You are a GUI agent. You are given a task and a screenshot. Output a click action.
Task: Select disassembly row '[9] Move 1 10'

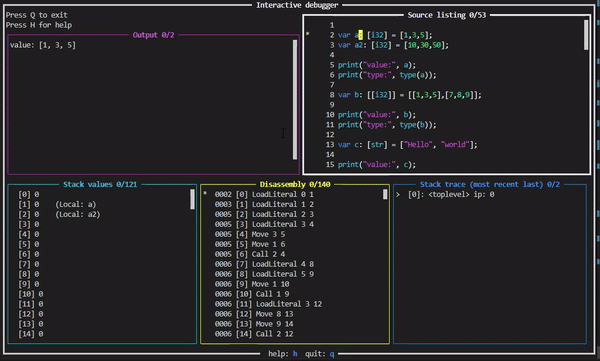click(252, 284)
